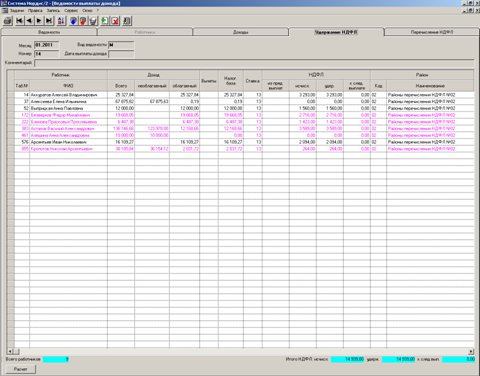Viewport: 480px width, 376px height.
Task: Select the Удержание НДФЛ tab
Action: click(336, 32)
